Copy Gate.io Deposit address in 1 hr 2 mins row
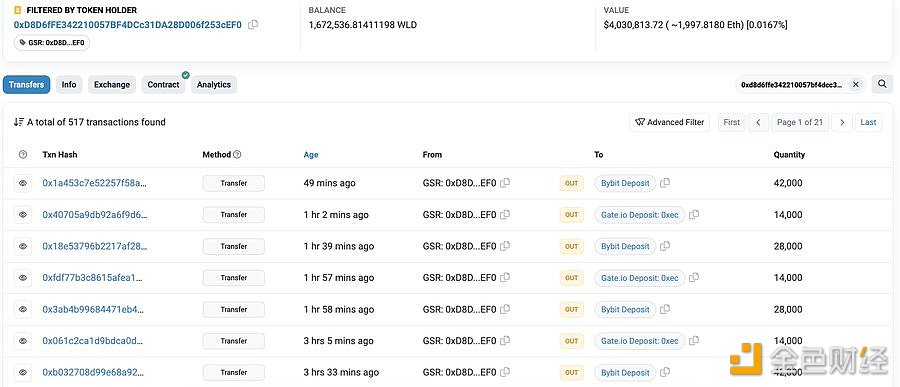The image size is (900, 387). [x=694, y=215]
